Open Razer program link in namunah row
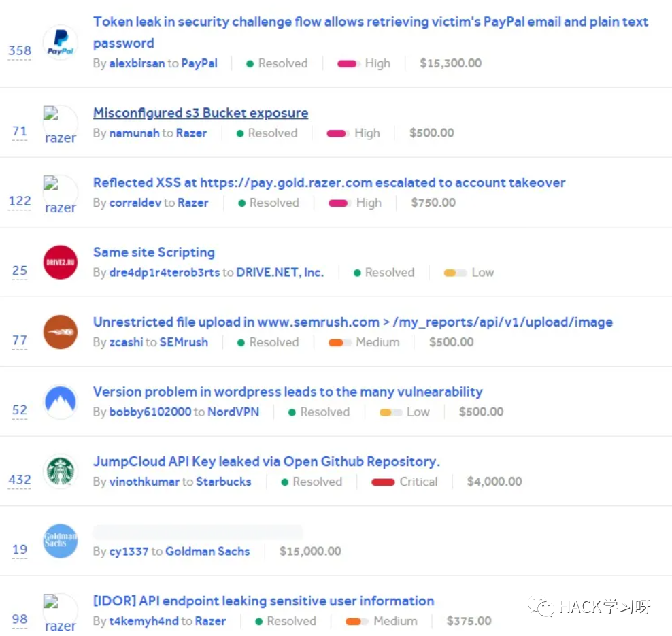Image resolution: width=672 pixels, height=636 pixels. click(191, 133)
